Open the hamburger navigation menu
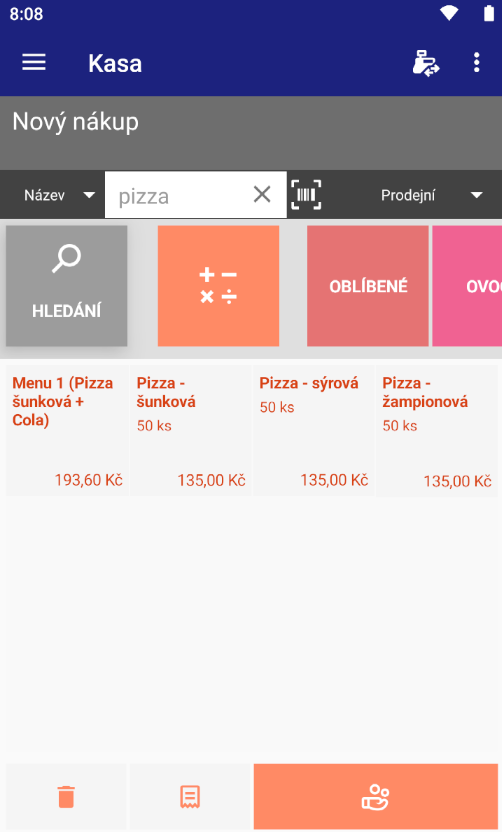Image resolution: width=502 pixels, height=832 pixels. tap(33, 63)
